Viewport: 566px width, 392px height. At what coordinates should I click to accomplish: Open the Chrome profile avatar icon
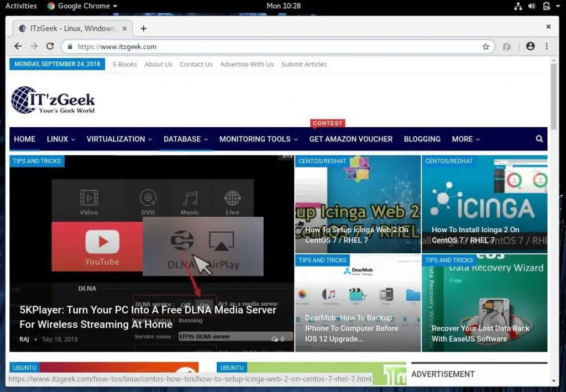530,46
